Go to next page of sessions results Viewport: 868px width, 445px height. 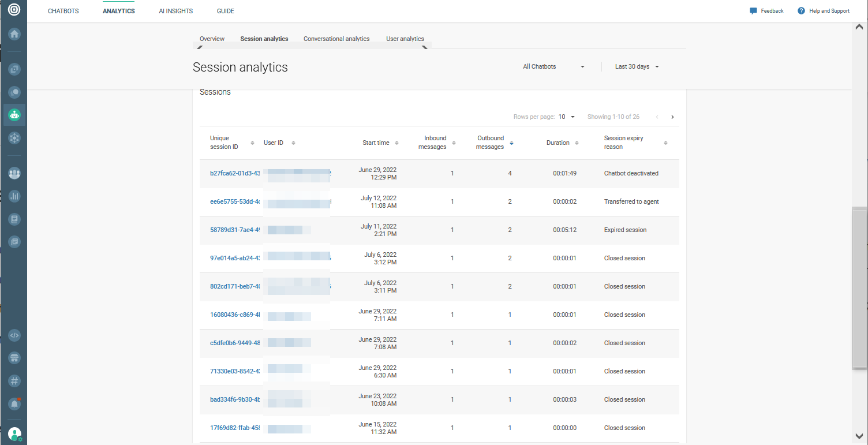pyautogui.click(x=672, y=117)
